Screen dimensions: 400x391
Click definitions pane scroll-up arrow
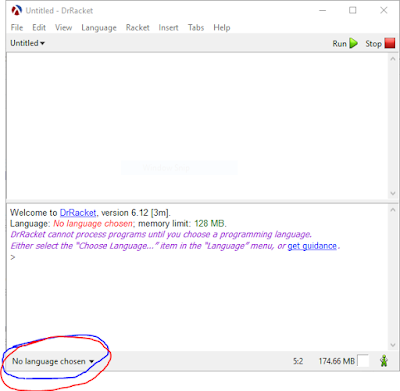click(x=393, y=59)
